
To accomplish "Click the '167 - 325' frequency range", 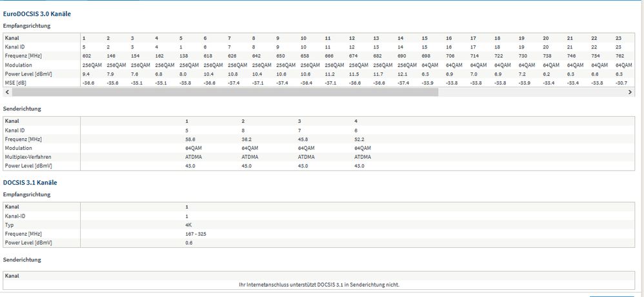I will coord(196,234).
